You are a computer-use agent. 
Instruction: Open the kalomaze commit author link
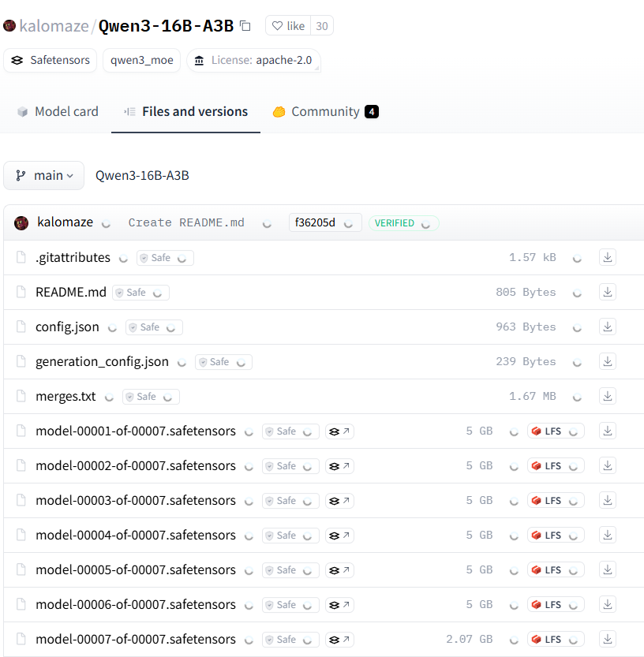65,222
